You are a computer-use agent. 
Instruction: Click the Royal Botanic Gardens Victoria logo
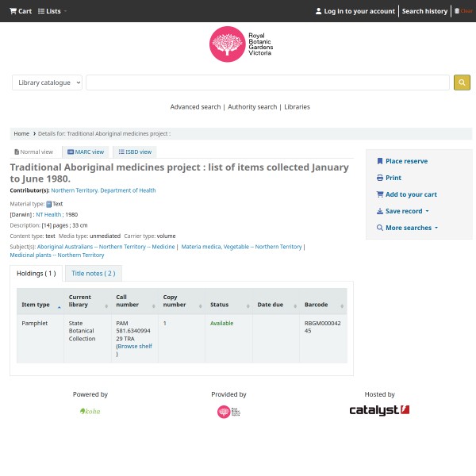[240, 44]
